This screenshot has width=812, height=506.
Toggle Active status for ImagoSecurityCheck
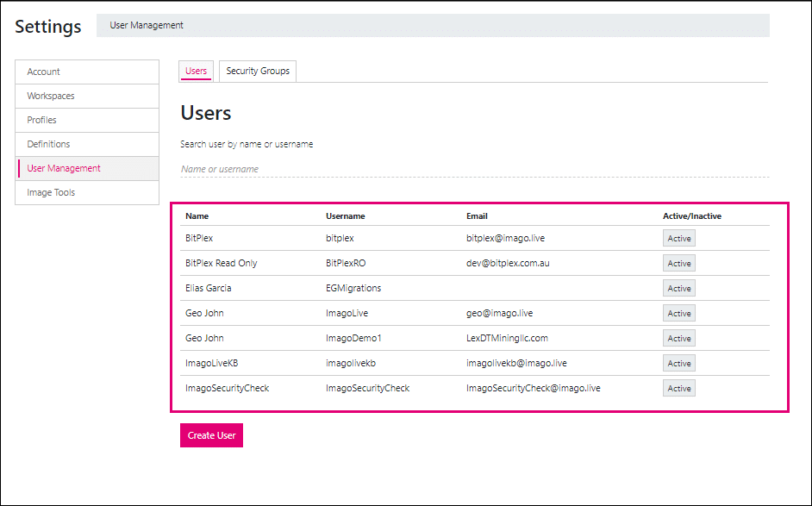[x=679, y=388]
